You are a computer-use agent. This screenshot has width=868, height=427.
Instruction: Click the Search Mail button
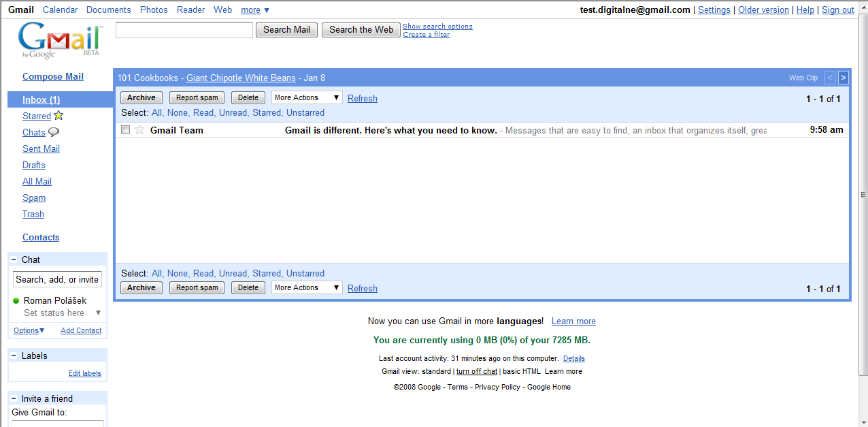click(x=286, y=29)
